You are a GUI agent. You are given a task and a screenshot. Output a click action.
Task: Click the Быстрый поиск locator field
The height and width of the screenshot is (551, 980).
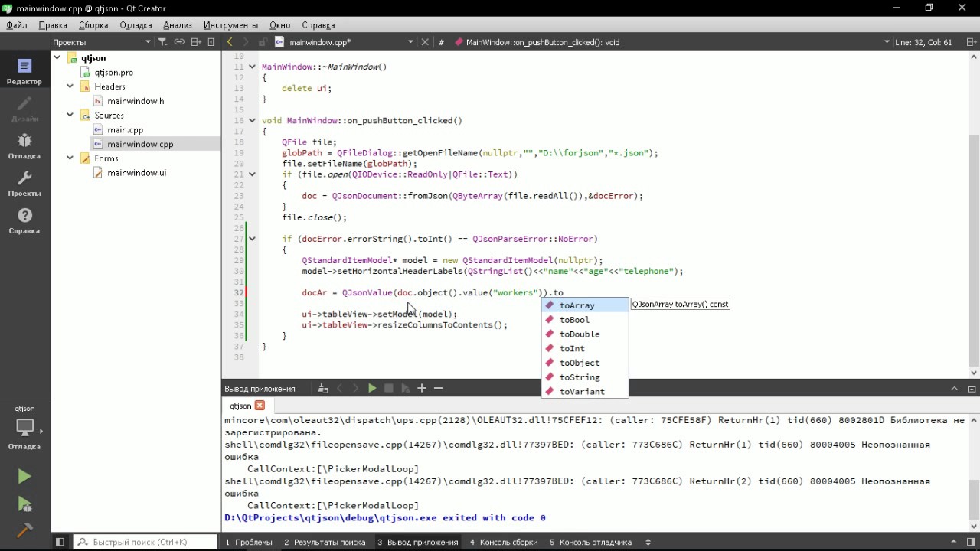coord(145,542)
